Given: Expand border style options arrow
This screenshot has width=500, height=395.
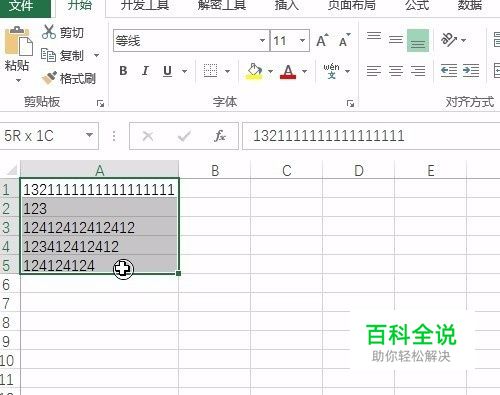Looking at the screenshot, I should pyautogui.click(x=227, y=71).
